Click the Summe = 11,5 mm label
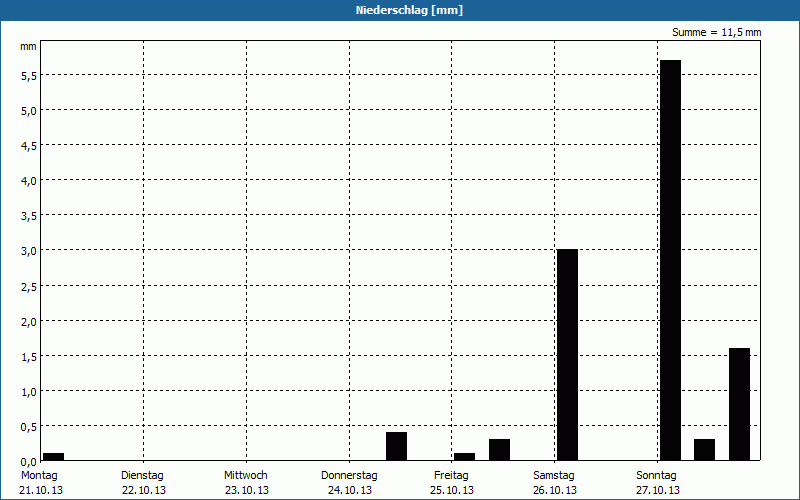Viewport: 800px width, 500px height. (716, 32)
